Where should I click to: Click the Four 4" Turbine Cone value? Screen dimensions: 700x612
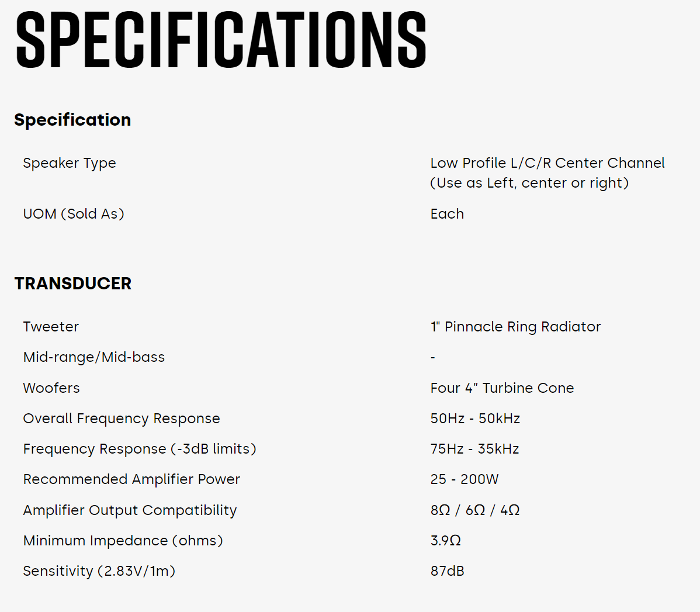(x=502, y=388)
